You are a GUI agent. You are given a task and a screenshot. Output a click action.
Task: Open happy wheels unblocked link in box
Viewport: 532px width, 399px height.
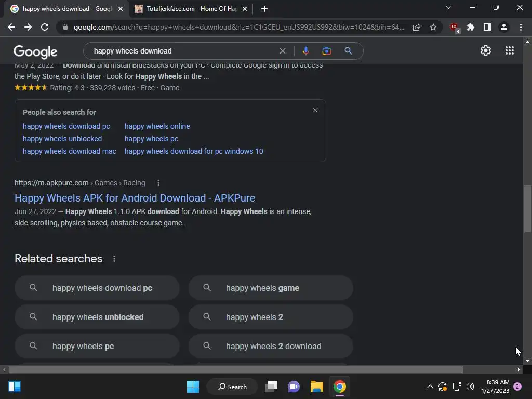point(62,139)
